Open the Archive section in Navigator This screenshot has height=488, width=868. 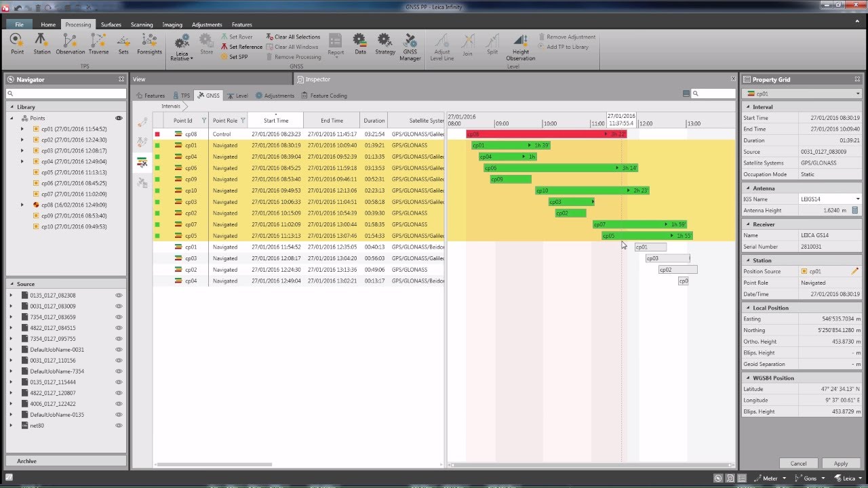point(66,461)
